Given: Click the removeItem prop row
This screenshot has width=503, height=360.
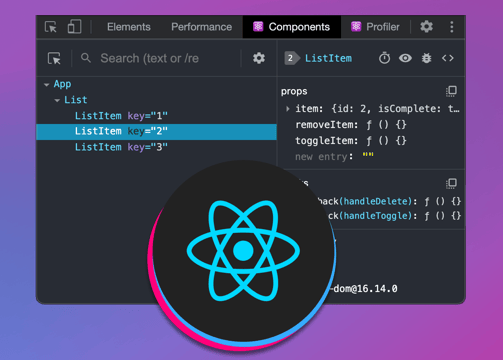Looking at the screenshot, I should pos(351,125).
